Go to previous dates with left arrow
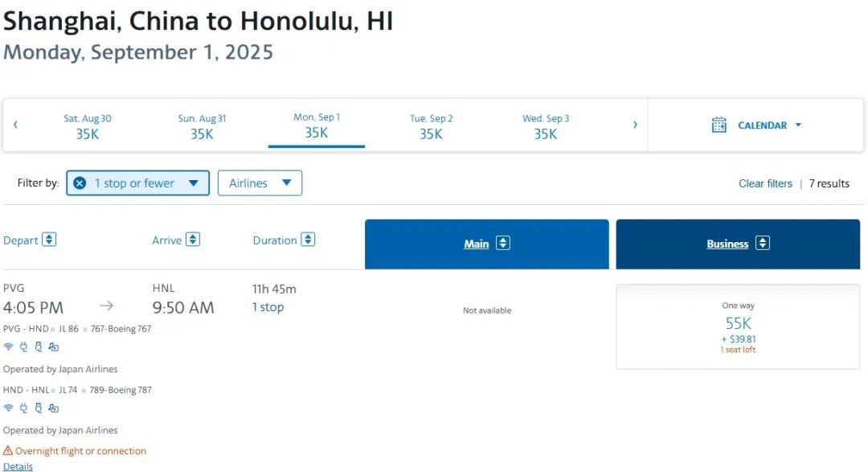This screenshot has height=472, width=868. pyautogui.click(x=15, y=125)
